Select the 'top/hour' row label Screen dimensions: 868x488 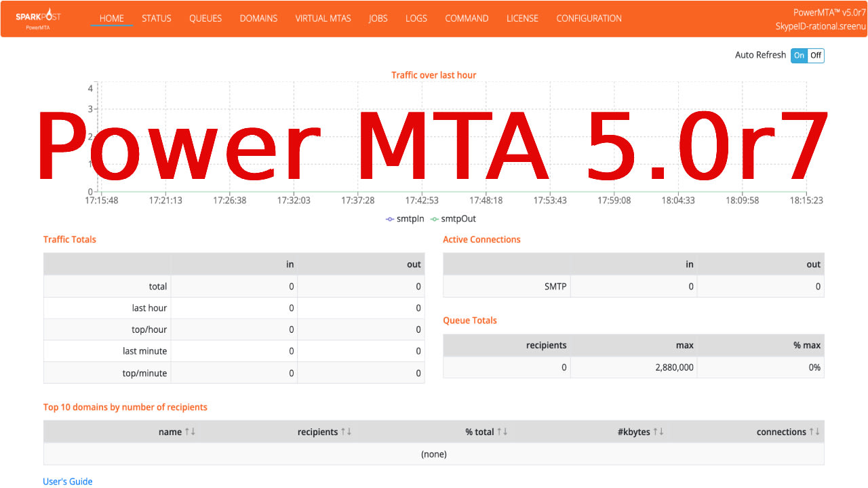click(x=149, y=329)
